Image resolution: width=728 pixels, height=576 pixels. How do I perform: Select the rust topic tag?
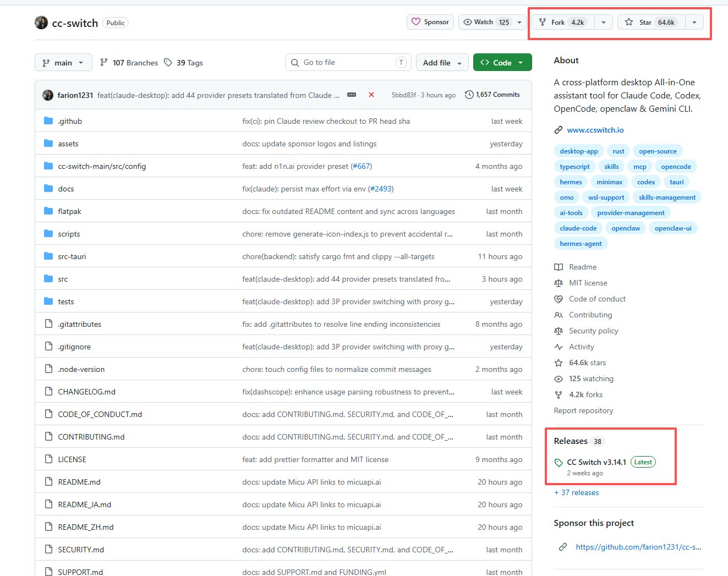pyautogui.click(x=618, y=151)
